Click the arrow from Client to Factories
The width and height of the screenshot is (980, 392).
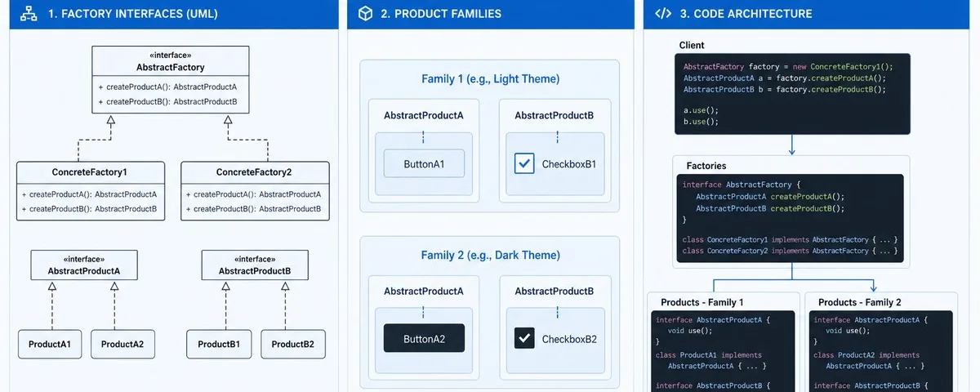click(792, 145)
